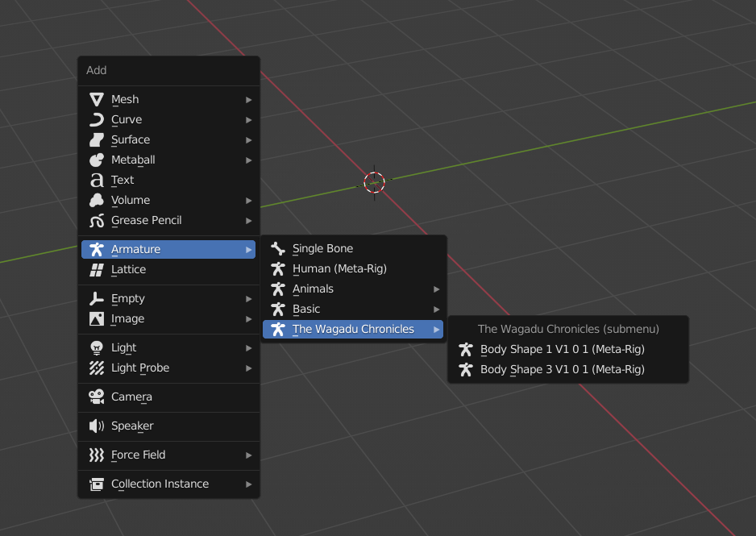Viewport: 756px width, 536px height.
Task: Click the Single Bone icon
Action: click(x=278, y=249)
